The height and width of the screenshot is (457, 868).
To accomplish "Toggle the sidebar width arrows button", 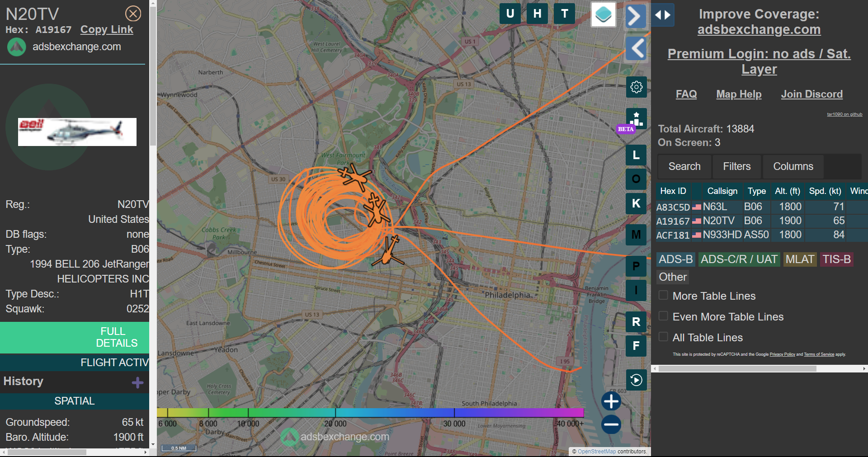I will (663, 15).
